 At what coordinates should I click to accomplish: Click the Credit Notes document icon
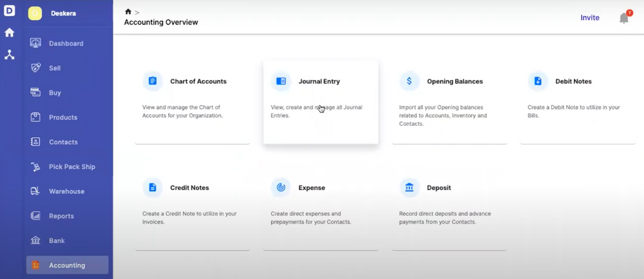(153, 188)
